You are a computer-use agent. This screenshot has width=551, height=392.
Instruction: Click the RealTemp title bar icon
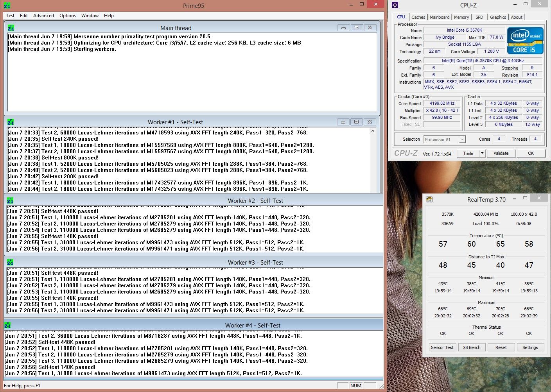[429, 199]
